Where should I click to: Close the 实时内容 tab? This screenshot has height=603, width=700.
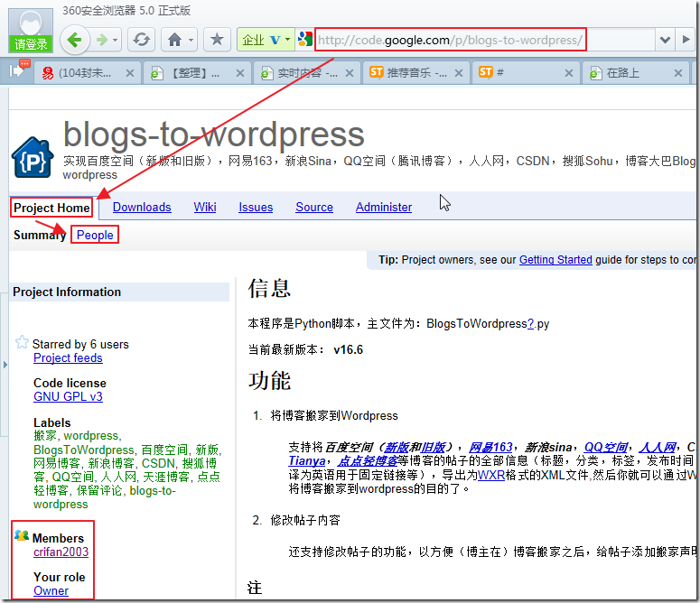point(350,73)
